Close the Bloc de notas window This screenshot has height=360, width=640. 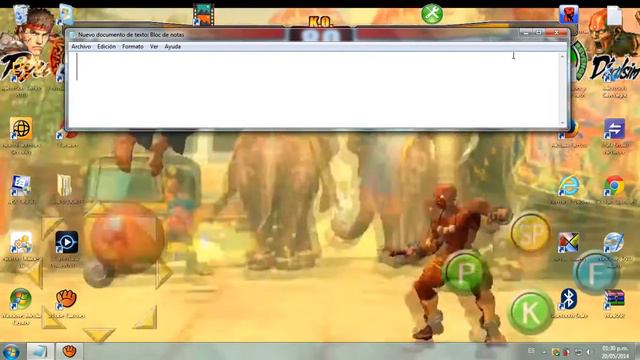click(x=557, y=32)
